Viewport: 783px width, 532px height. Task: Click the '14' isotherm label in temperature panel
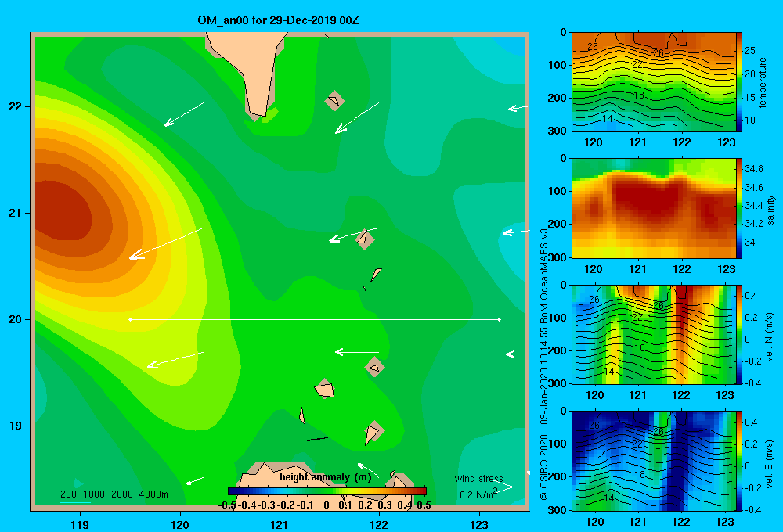(608, 119)
